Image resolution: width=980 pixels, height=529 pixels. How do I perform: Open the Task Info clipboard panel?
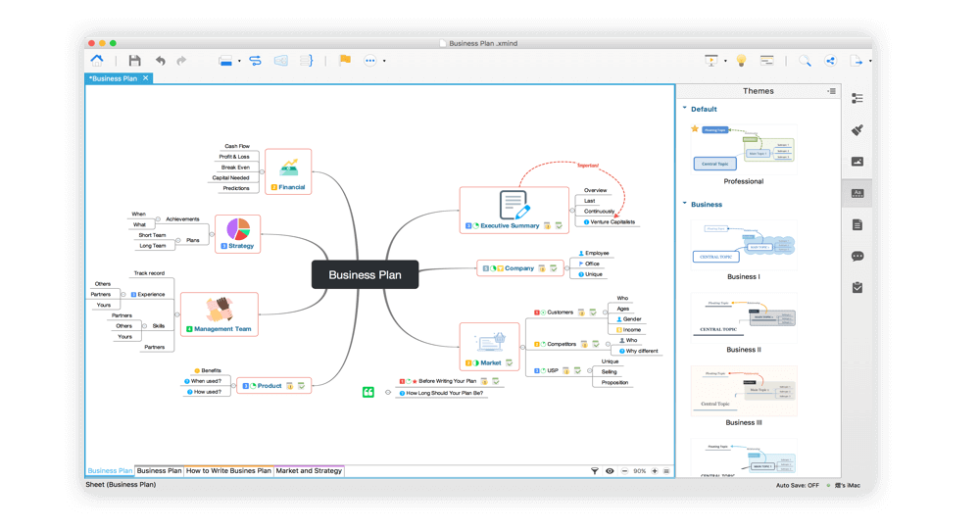point(857,287)
